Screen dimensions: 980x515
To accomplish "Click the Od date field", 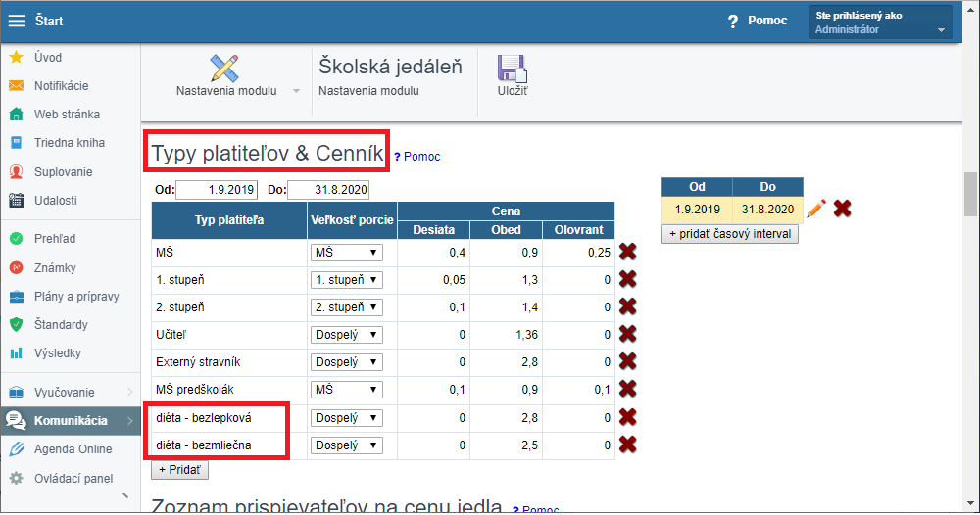I will click(x=217, y=190).
